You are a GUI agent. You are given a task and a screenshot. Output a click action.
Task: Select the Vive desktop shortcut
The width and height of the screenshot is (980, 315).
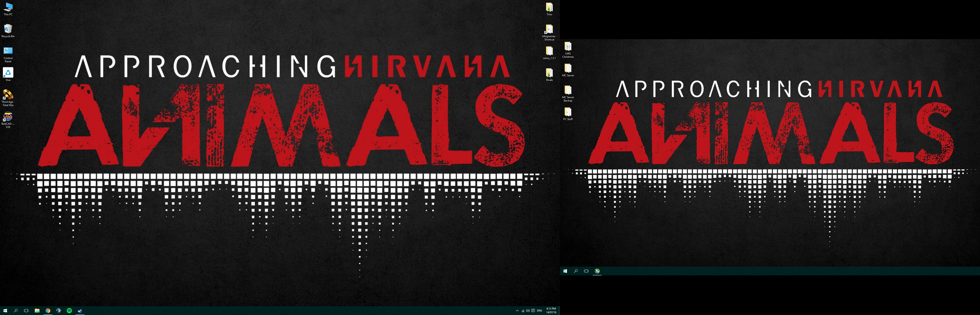click(8, 75)
